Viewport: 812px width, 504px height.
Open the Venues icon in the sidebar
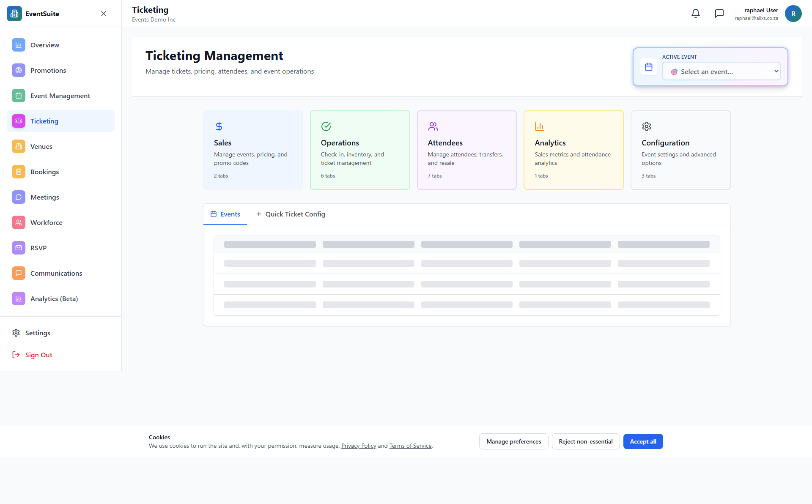(x=18, y=146)
